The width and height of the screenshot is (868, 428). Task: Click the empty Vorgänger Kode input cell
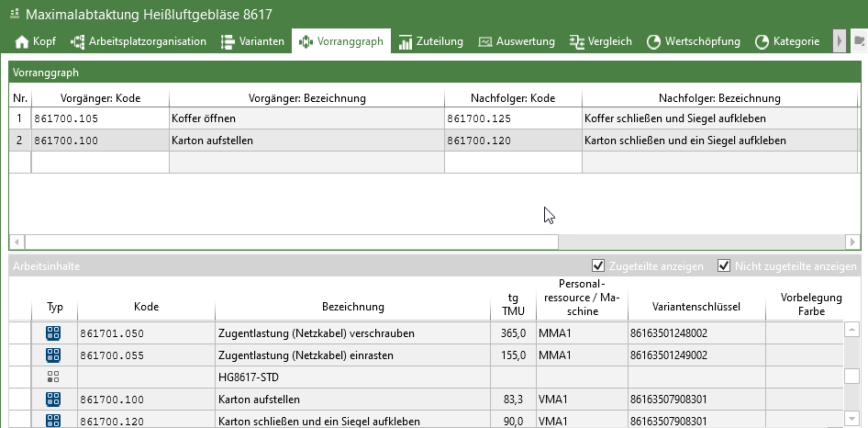[x=100, y=163]
